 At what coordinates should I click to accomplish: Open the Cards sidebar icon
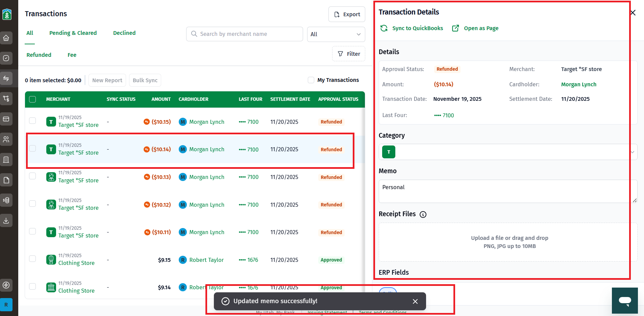click(6, 119)
